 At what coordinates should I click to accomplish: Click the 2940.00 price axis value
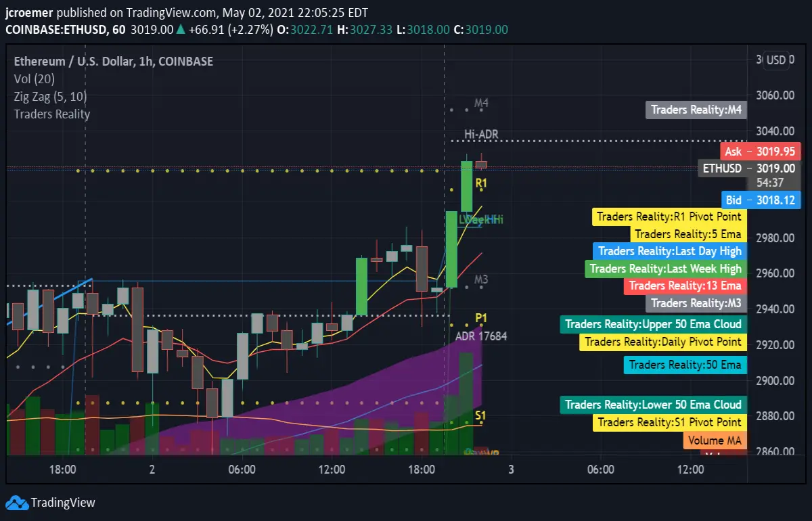[775, 309]
